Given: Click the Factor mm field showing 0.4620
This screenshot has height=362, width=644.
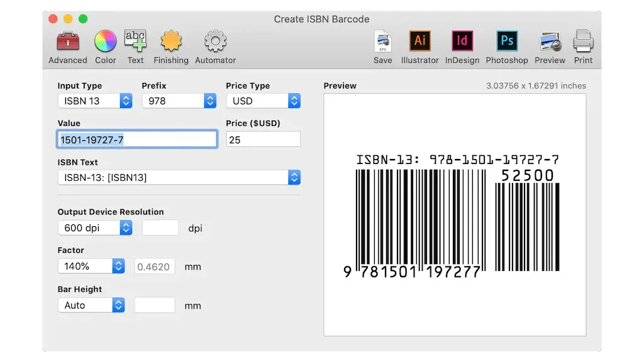Looking at the screenshot, I should (x=155, y=266).
